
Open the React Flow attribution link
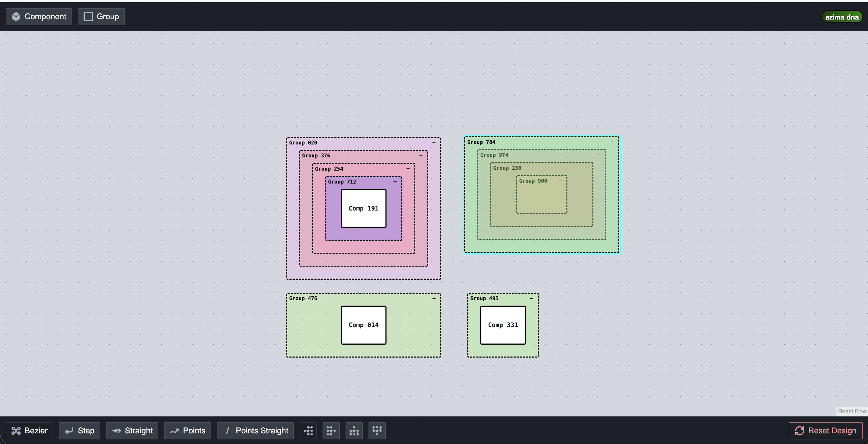[x=852, y=411]
